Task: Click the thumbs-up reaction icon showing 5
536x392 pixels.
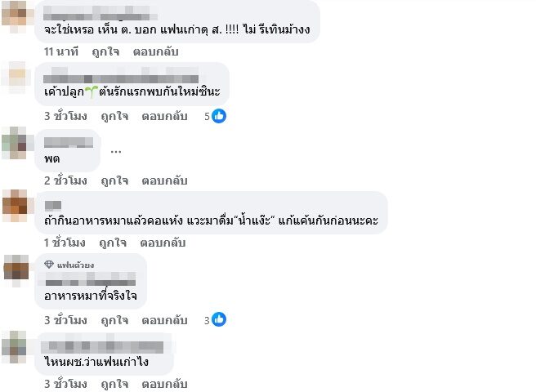Action: coord(219,116)
